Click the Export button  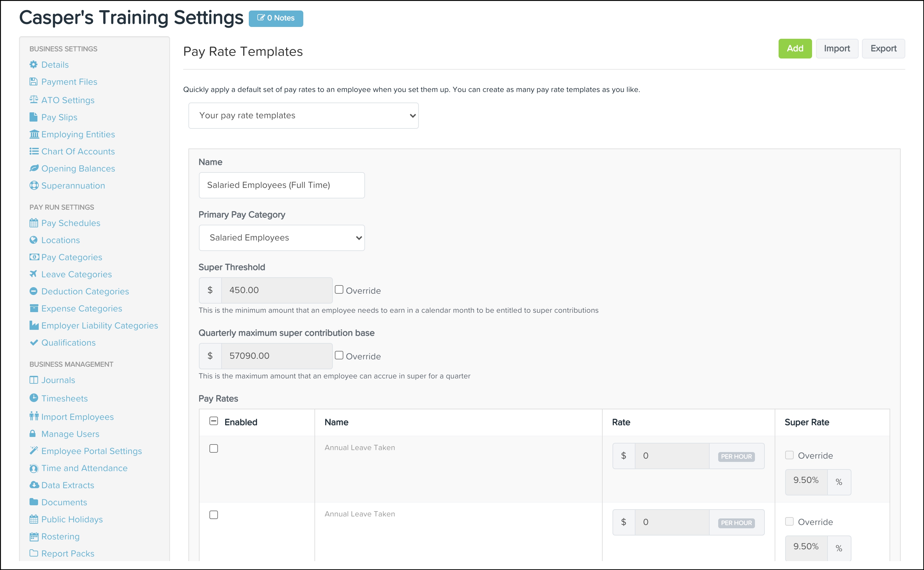(883, 49)
